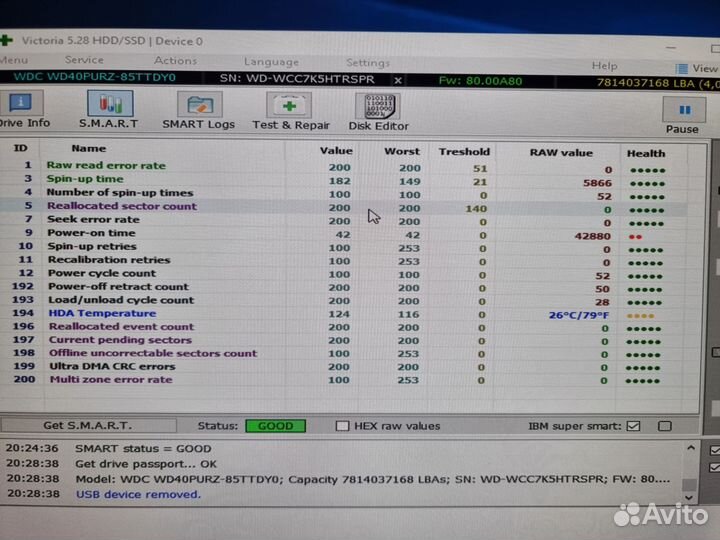Open the Service menu
The width and height of the screenshot is (720, 540).
click(84, 60)
